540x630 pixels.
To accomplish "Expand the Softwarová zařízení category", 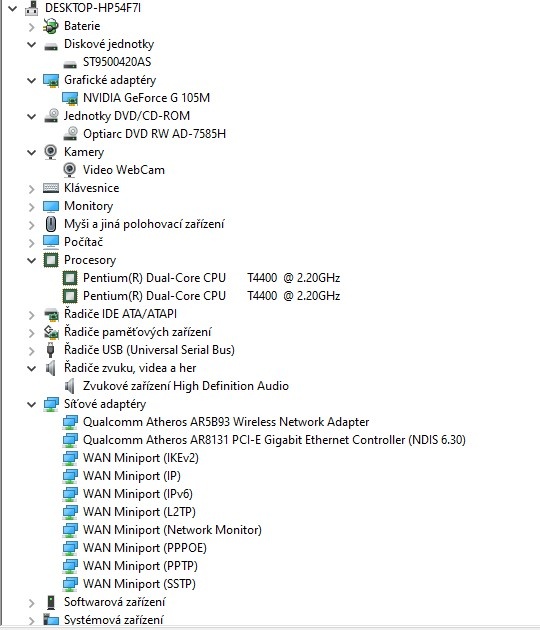I will [x=31, y=603].
